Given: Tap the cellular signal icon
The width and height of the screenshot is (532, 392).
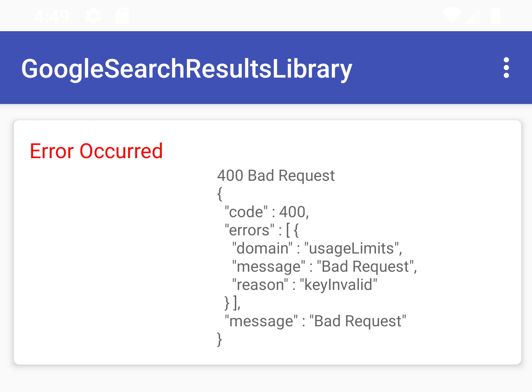Looking at the screenshot, I should point(473,16).
